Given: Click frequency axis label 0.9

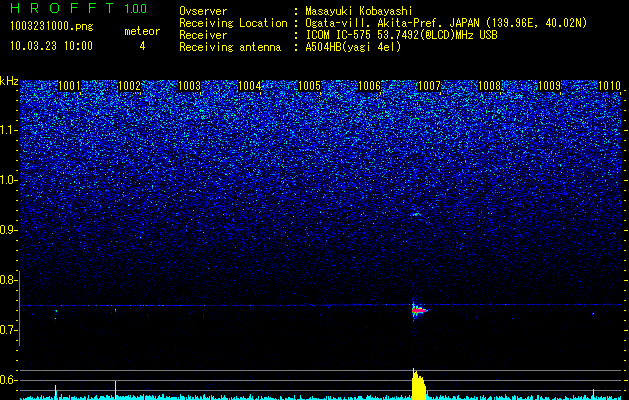Looking at the screenshot, I should pyautogui.click(x=9, y=230).
